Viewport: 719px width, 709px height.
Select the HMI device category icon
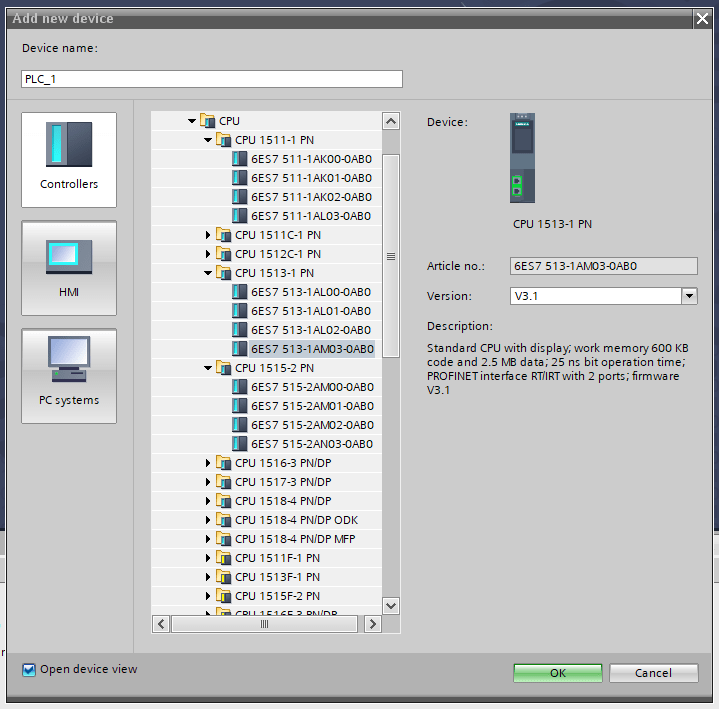click(x=69, y=256)
